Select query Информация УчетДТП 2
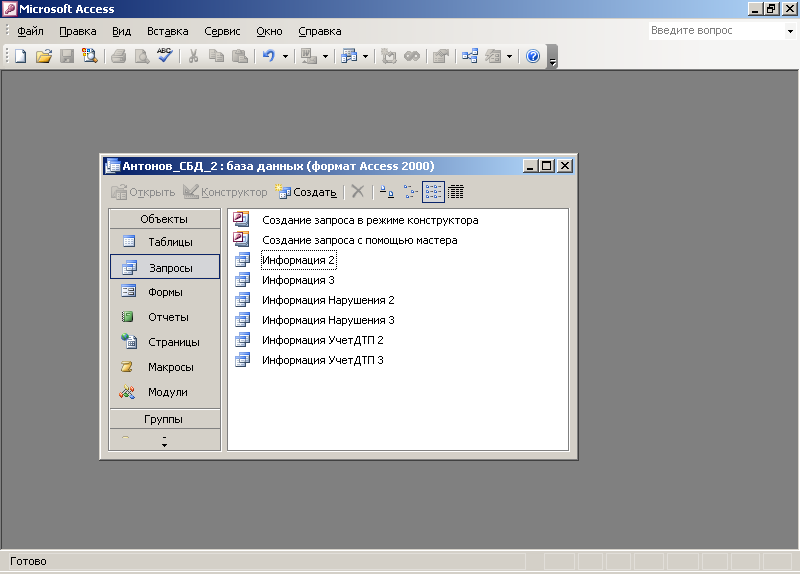Image resolution: width=800 pixels, height=574 pixels. tap(309, 340)
